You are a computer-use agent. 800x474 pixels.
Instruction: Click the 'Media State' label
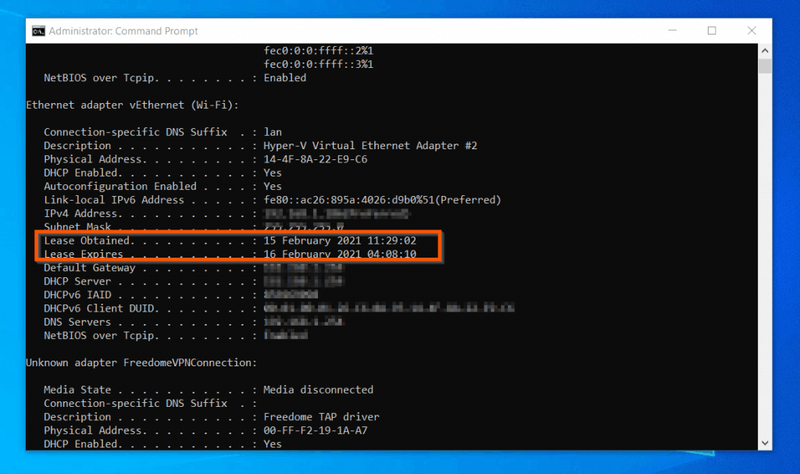point(77,390)
